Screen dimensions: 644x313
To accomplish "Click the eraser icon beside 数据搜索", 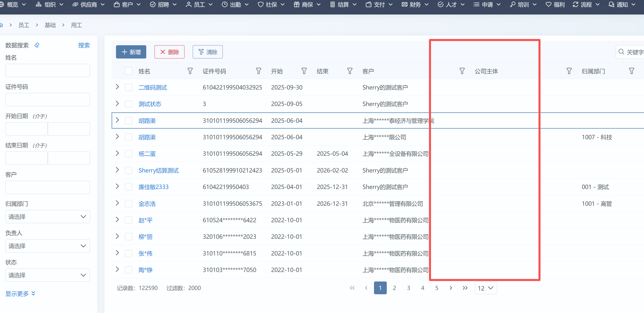I will (37, 45).
